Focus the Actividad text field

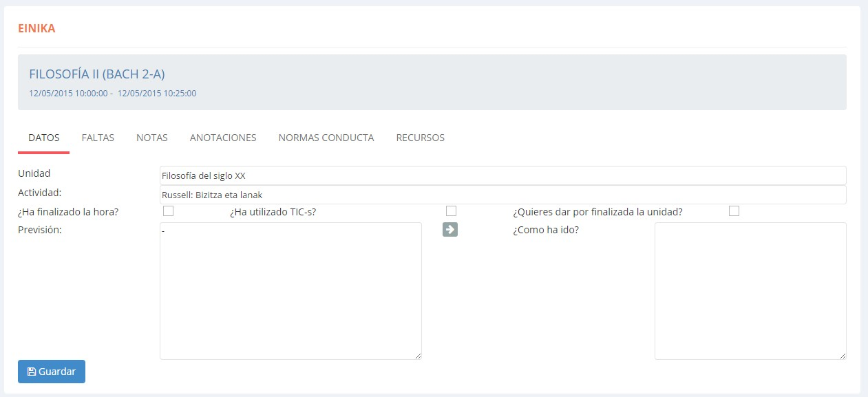[502, 195]
